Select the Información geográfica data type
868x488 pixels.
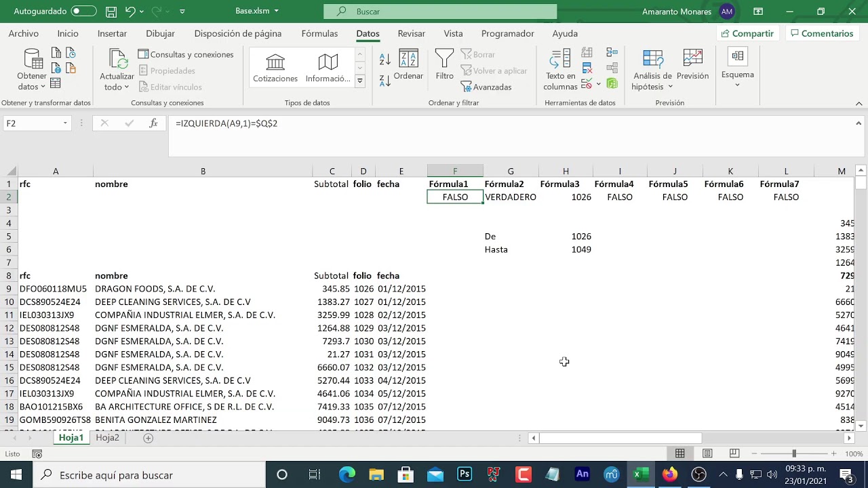point(328,68)
